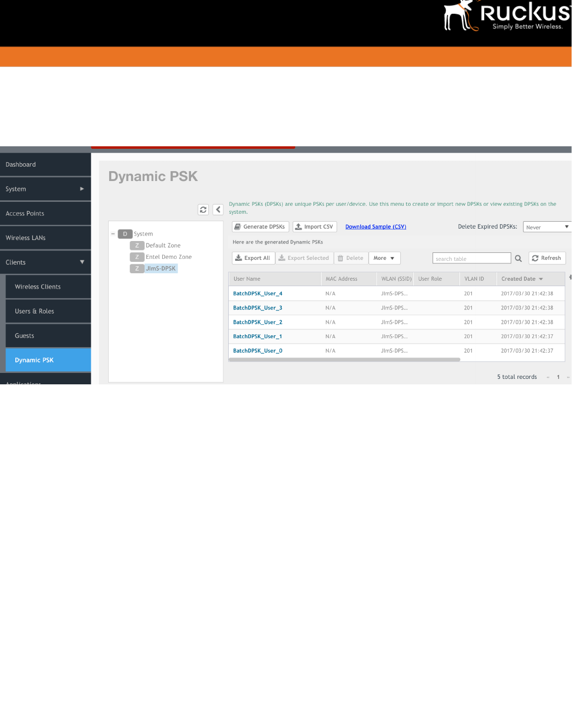Click the D domain icon beside System

click(125, 234)
